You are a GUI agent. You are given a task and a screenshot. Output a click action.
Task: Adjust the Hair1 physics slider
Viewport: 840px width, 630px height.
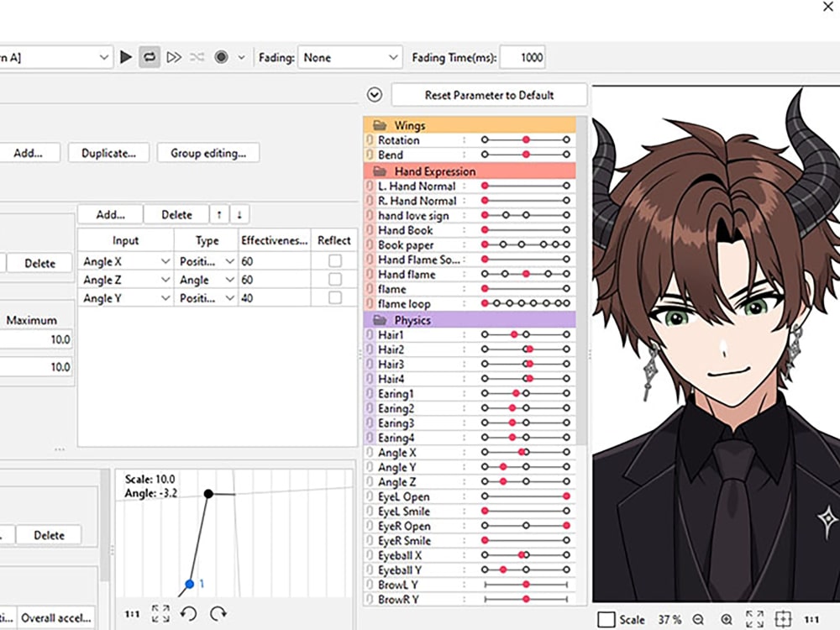(526, 334)
